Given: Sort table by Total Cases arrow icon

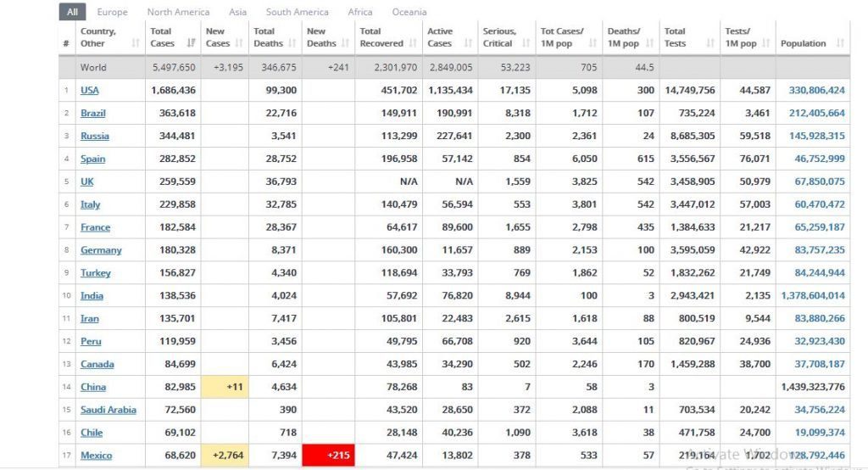Looking at the screenshot, I should [x=191, y=43].
